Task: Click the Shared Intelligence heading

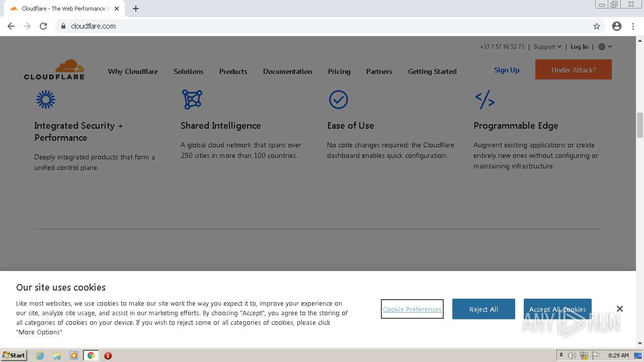Action: pyautogui.click(x=221, y=126)
